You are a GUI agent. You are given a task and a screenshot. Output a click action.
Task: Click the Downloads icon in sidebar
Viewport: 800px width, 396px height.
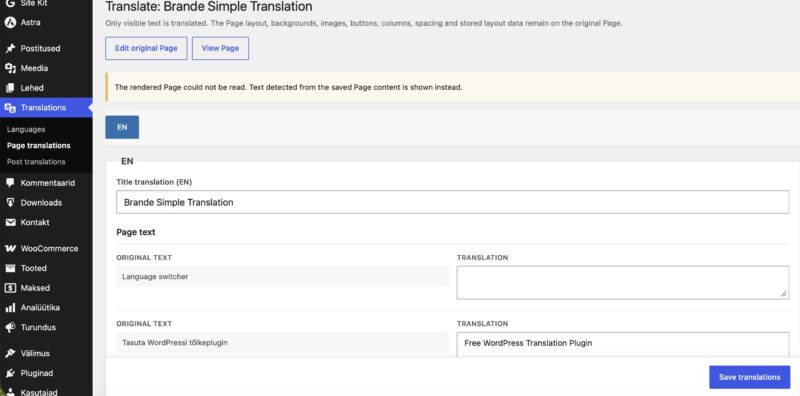point(10,203)
